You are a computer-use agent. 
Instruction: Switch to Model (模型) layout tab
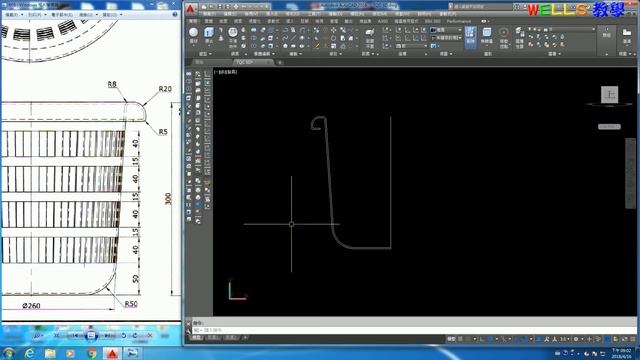click(197, 338)
